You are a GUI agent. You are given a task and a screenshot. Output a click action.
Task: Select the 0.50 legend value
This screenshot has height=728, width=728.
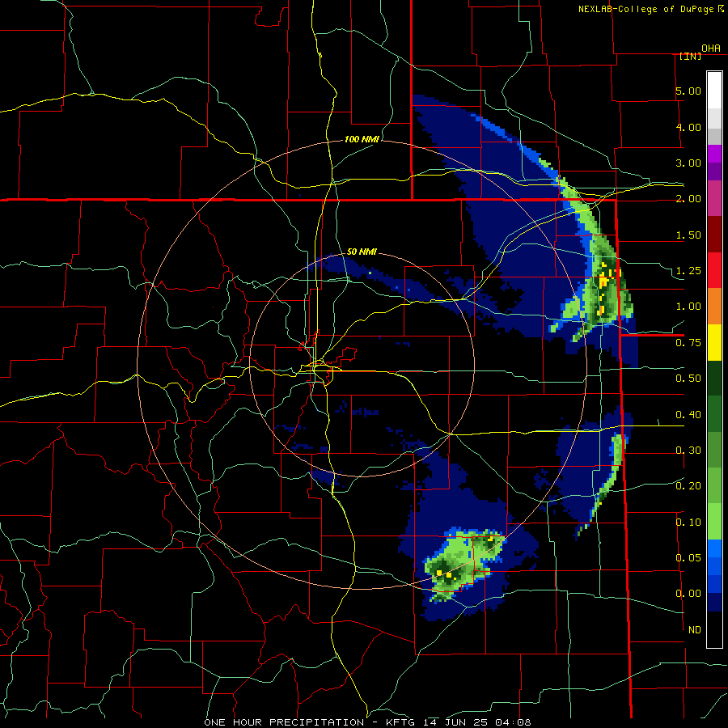coord(688,378)
